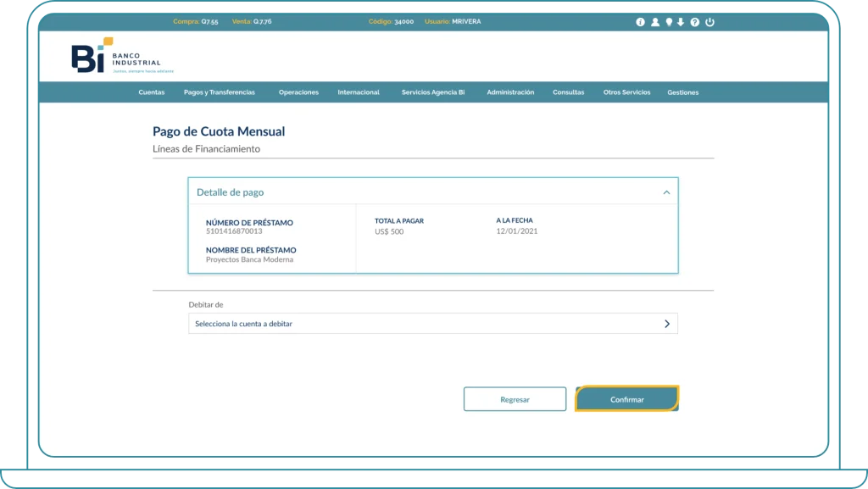Viewport: 868px width, 489px height.
Task: Open the Cuentas menu
Action: point(152,92)
